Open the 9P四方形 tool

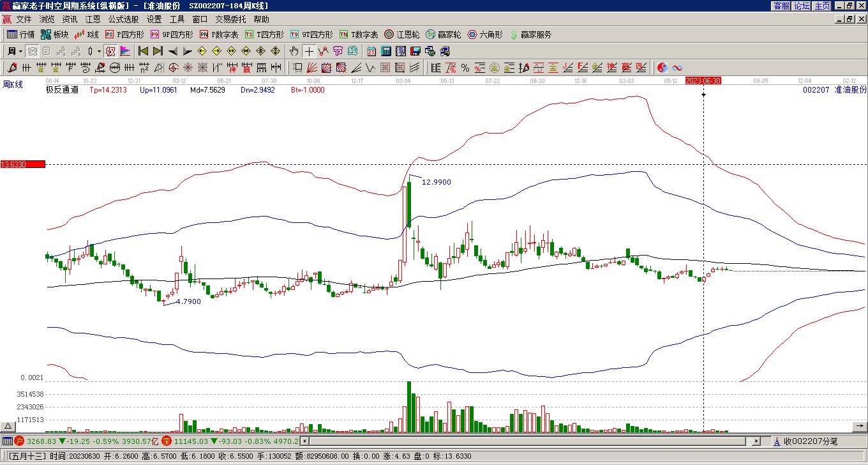coord(172,34)
